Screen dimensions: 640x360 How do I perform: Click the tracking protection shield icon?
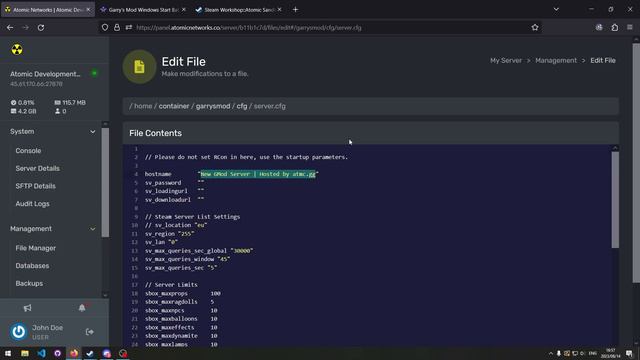tap(105, 27)
